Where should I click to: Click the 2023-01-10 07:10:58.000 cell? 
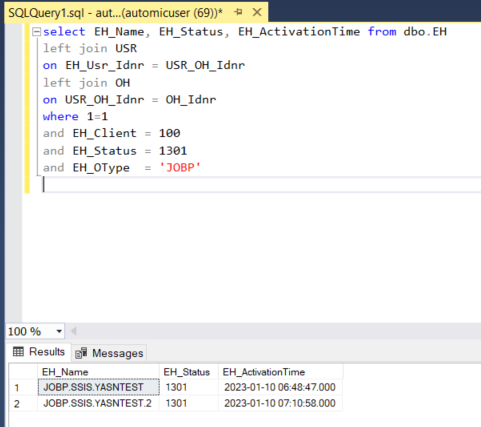point(281,403)
